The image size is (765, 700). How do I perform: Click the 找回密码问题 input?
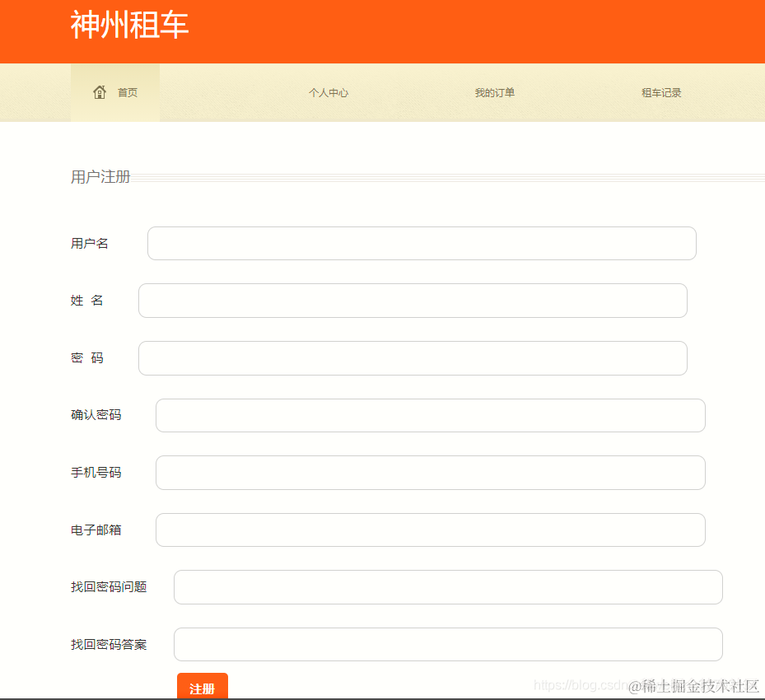(448, 587)
